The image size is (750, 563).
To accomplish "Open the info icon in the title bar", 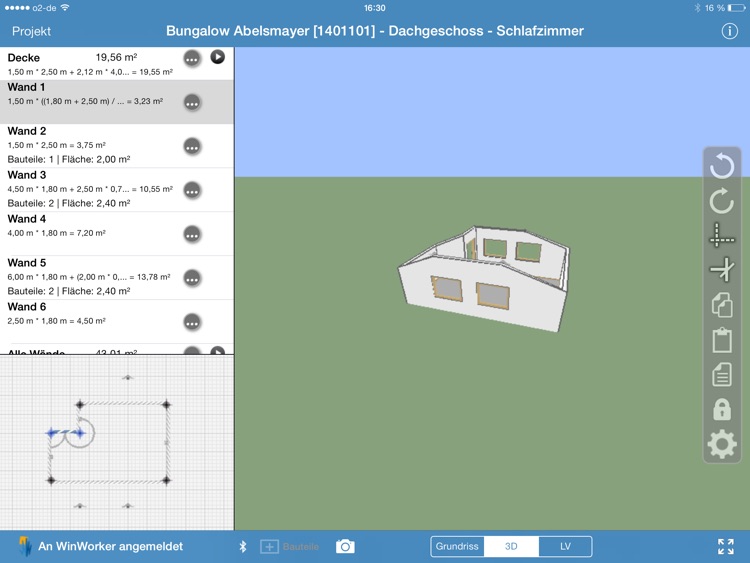I will [x=729, y=31].
